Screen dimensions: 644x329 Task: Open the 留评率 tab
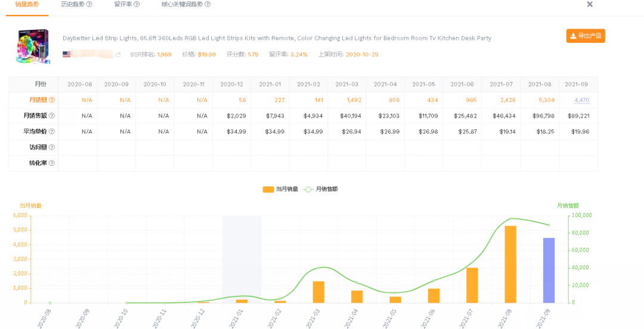coord(123,5)
